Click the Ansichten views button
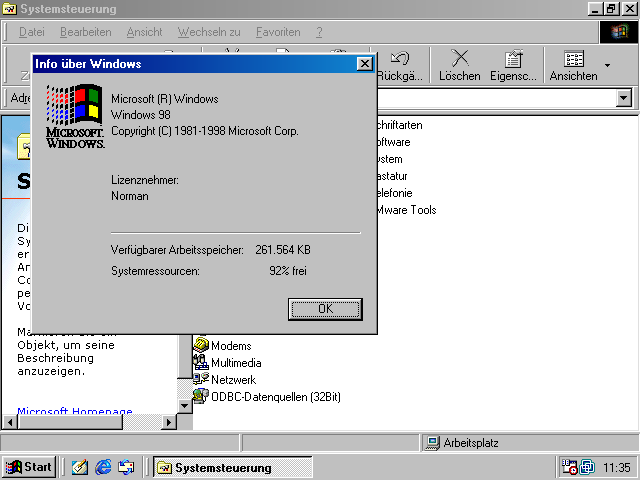This screenshot has width=640, height=480. (x=574, y=66)
